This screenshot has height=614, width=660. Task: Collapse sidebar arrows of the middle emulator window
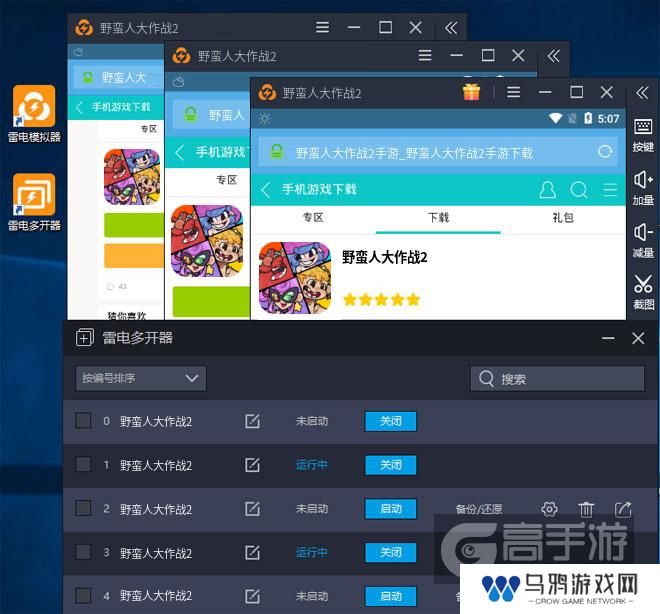click(554, 56)
